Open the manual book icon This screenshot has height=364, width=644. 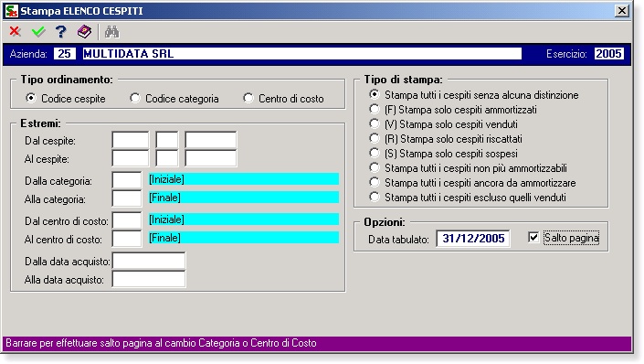(84, 31)
